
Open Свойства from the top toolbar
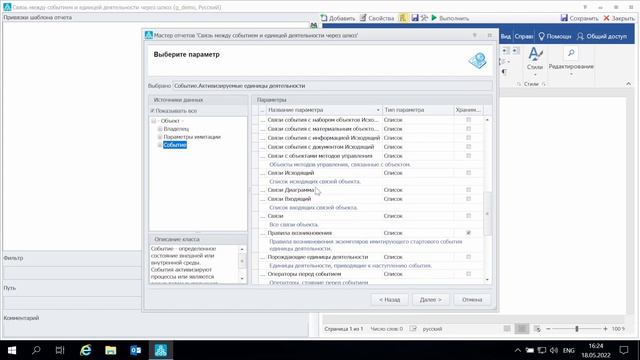[377, 18]
